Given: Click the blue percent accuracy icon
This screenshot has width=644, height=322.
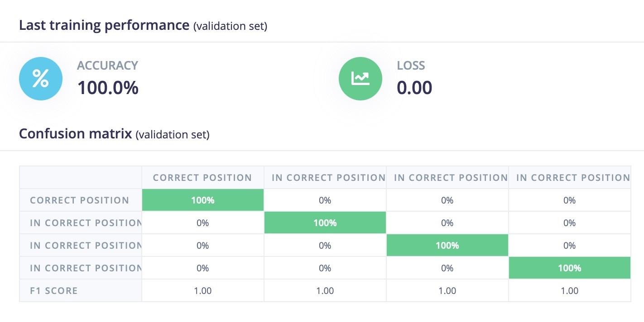Looking at the screenshot, I should coord(41,79).
